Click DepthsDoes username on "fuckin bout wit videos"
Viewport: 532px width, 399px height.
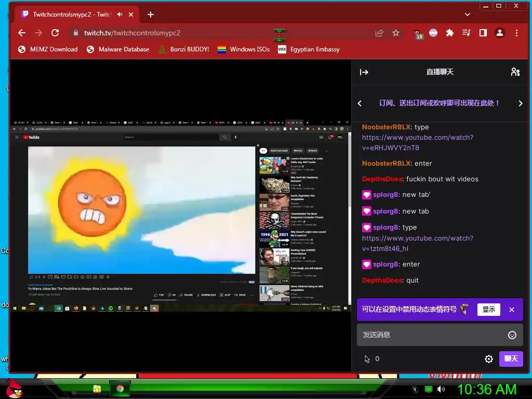382,179
